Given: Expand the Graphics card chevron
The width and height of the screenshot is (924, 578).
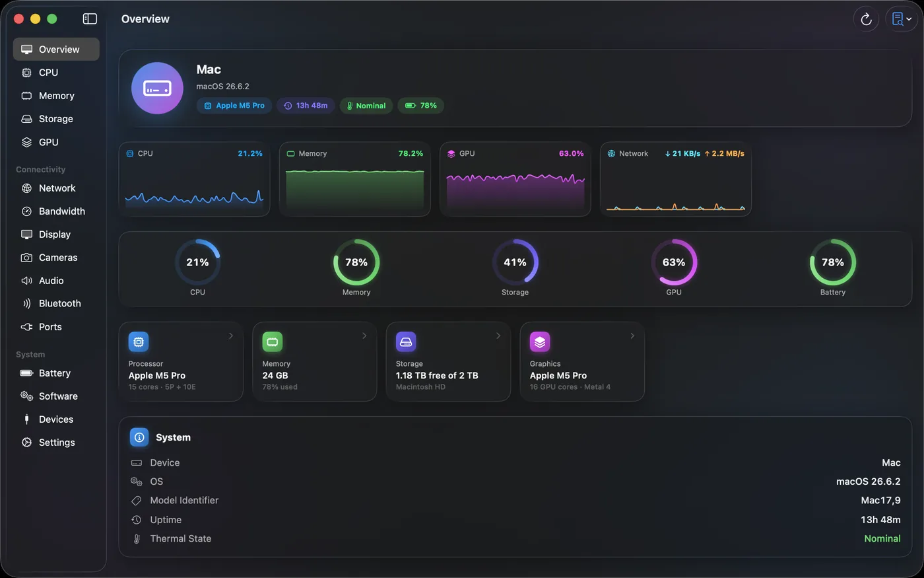Looking at the screenshot, I should pyautogui.click(x=632, y=336).
